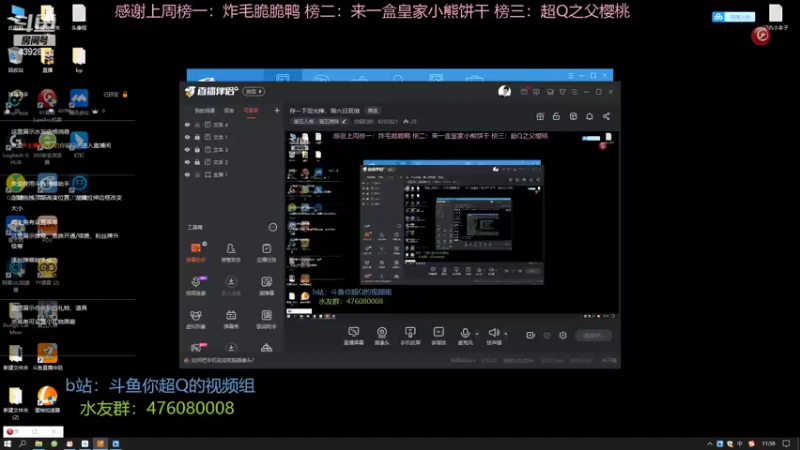800x450 pixels.
Task: Expand microphone options arrow
Action: pyautogui.click(x=477, y=334)
